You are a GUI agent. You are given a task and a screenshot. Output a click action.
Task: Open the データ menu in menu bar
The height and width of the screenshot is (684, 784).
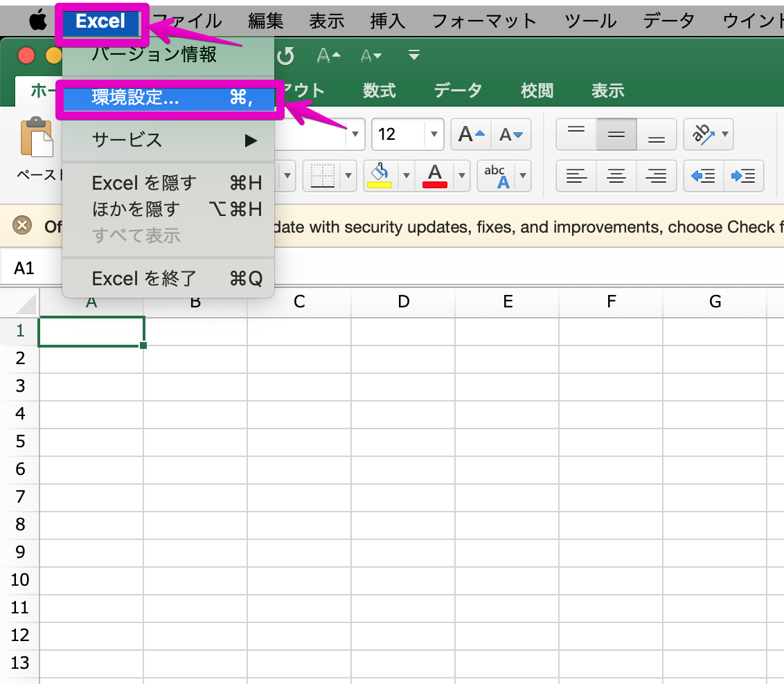point(669,21)
